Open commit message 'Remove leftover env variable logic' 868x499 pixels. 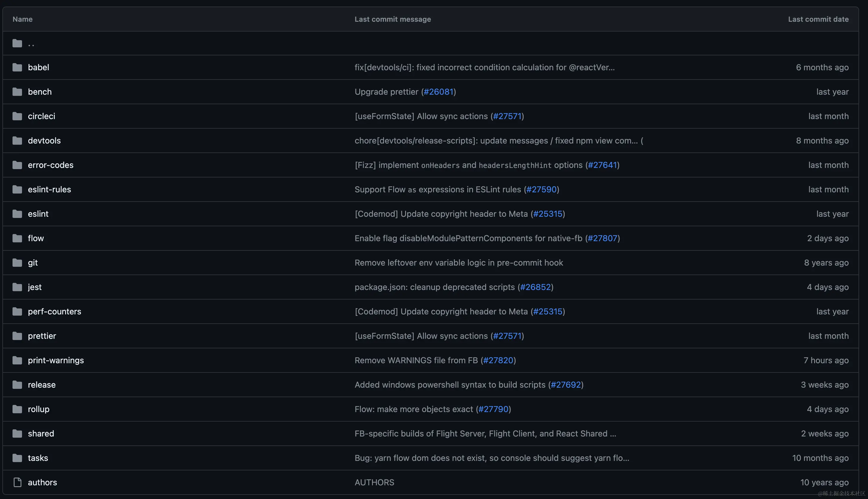click(458, 263)
